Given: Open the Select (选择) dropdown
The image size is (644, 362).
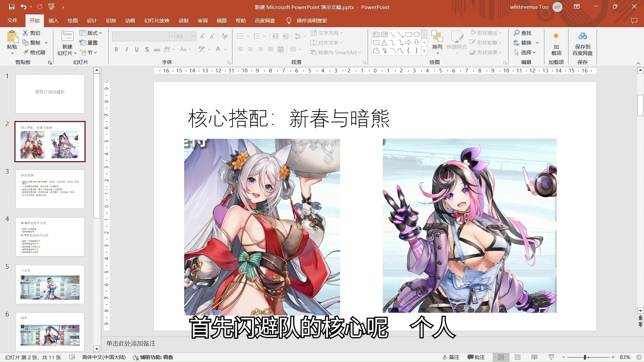Looking at the screenshot, I should (x=525, y=52).
